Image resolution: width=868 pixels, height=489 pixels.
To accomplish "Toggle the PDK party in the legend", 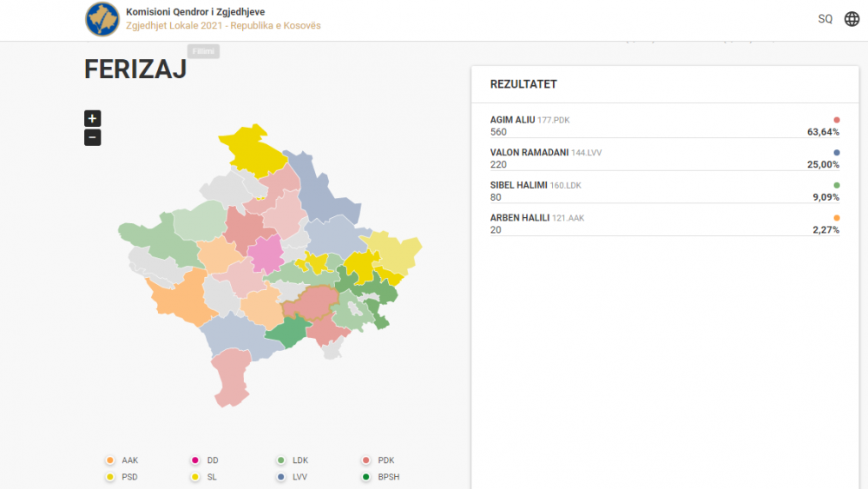I will click(385, 460).
